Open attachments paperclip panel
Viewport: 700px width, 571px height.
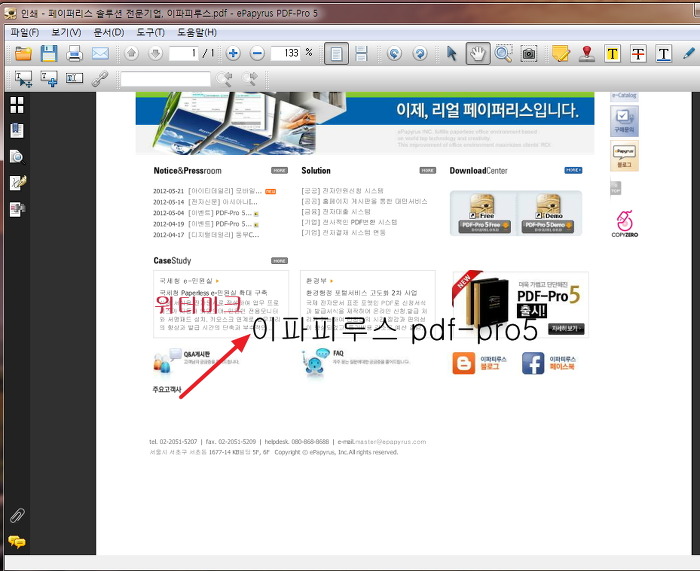pos(17,516)
